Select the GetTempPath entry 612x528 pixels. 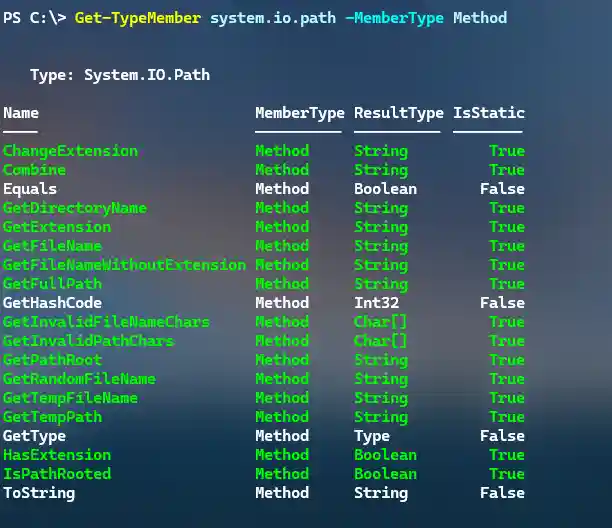point(52,417)
